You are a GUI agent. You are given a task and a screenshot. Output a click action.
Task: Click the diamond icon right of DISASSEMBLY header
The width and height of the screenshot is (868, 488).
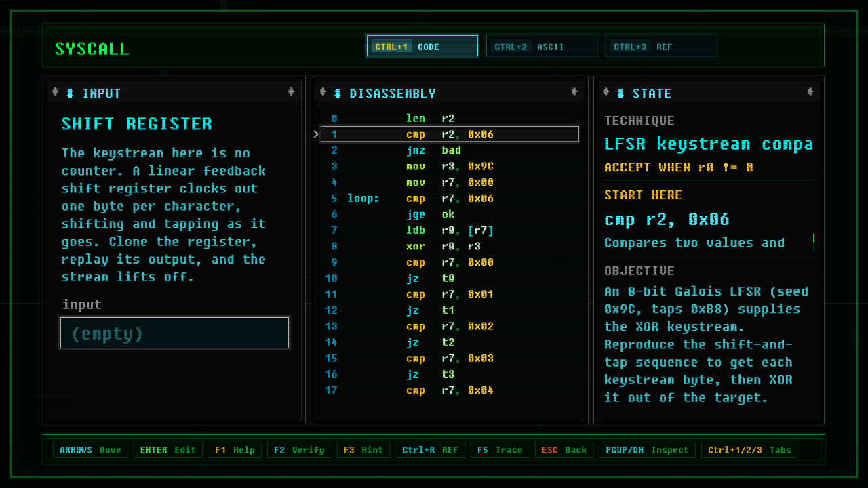[x=574, y=92]
